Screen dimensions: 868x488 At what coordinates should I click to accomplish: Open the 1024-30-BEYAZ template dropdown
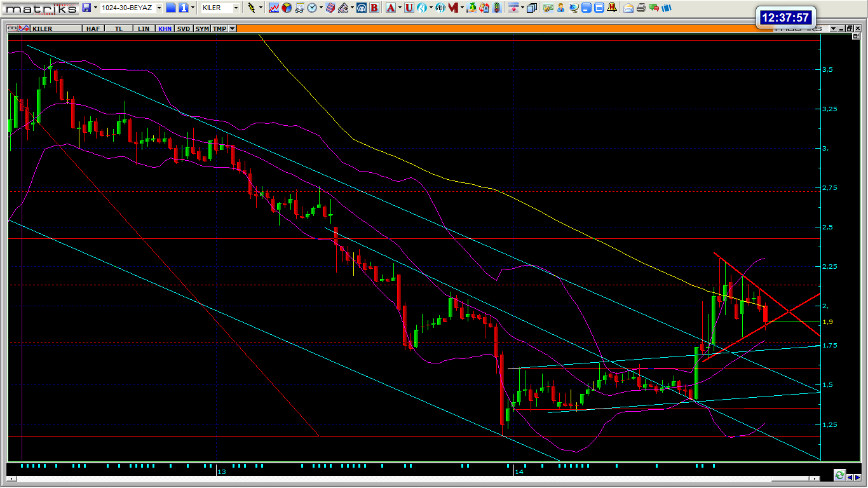(x=159, y=8)
